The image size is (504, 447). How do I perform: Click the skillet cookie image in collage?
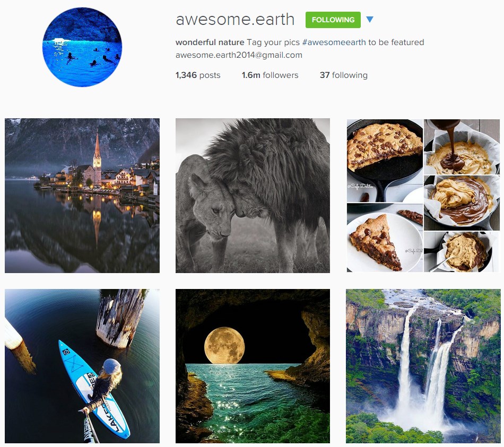(x=385, y=161)
